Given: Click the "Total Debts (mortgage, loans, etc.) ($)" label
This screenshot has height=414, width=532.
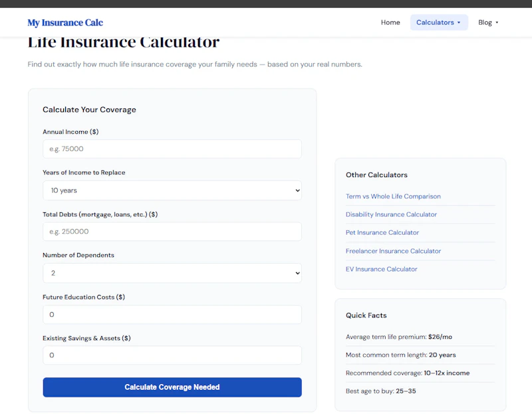Looking at the screenshot, I should (100, 214).
